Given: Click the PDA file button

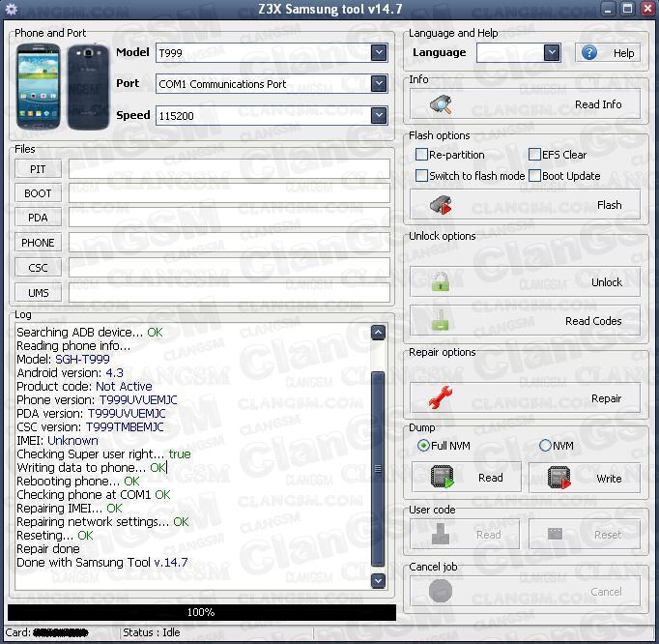Looking at the screenshot, I should click(38, 218).
